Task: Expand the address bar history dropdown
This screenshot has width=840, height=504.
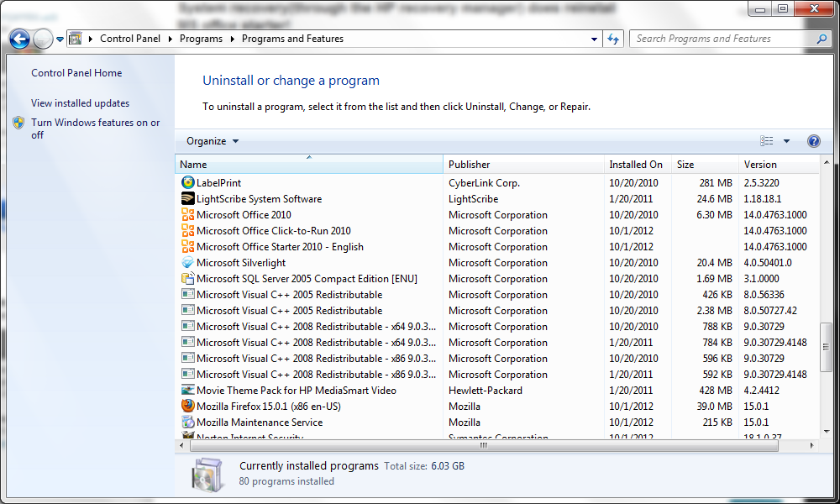Action: point(594,39)
